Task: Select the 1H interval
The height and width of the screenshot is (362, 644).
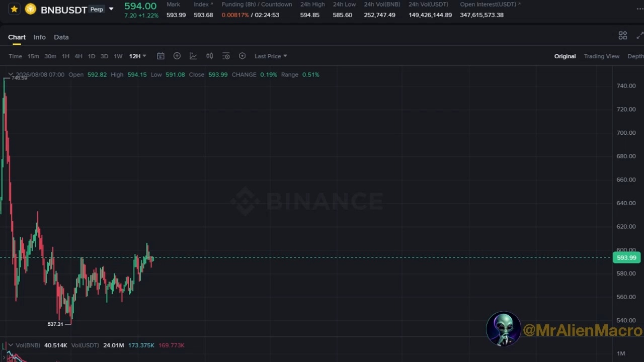Action: pos(65,56)
